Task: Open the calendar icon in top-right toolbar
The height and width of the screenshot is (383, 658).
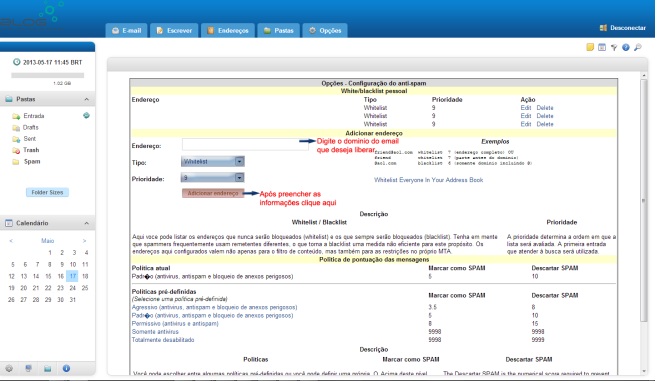Action: pos(602,47)
